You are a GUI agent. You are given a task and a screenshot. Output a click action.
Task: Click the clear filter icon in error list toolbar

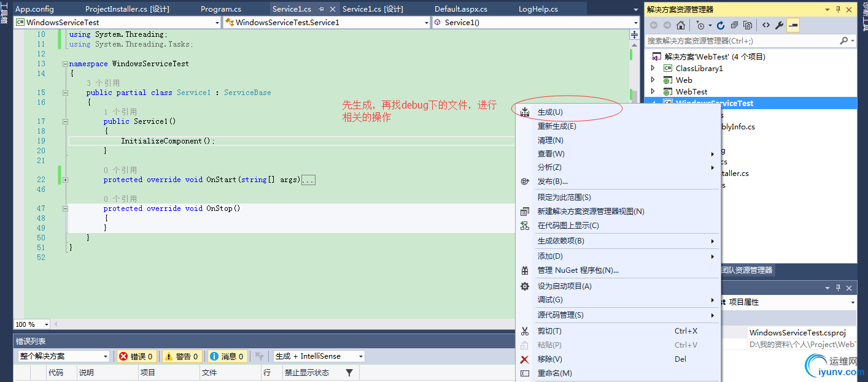pos(260,356)
